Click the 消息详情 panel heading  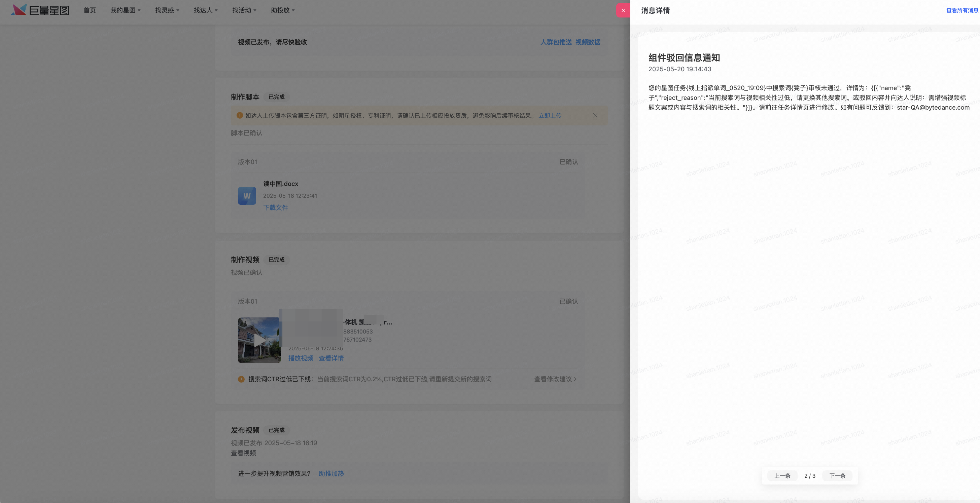[655, 11]
